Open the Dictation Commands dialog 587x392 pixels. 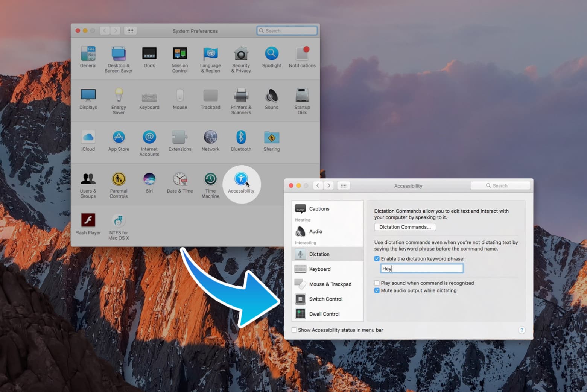(405, 227)
